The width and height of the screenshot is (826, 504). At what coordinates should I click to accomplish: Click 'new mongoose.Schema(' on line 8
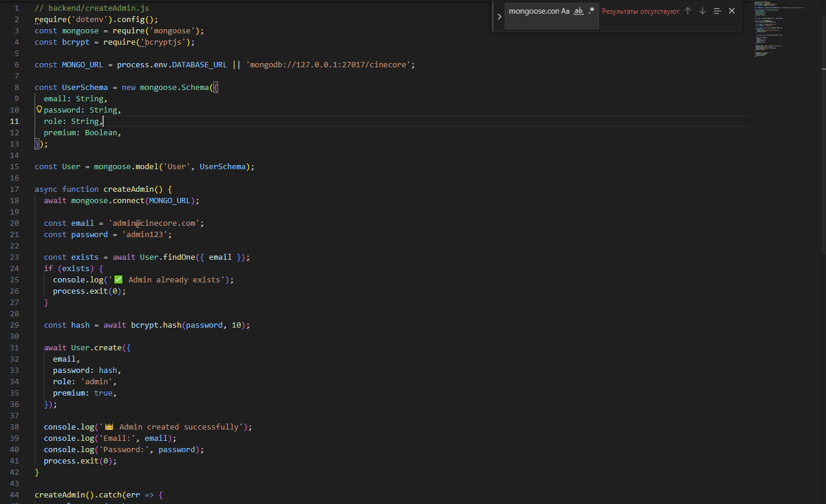167,87
